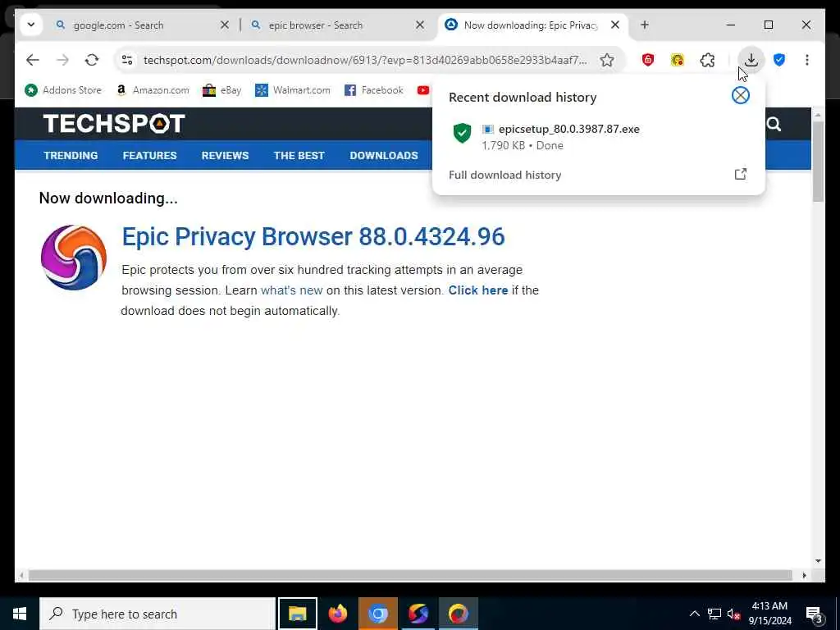Open the what's new link
The width and height of the screenshot is (840, 630).
point(291,290)
